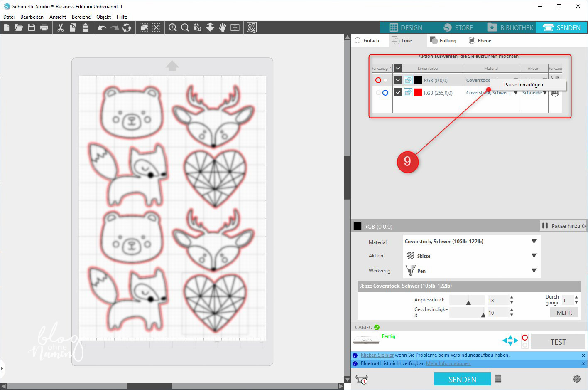Uncheck the RGB (0,0,0) line color checkbox
588x390 pixels.
pos(398,80)
